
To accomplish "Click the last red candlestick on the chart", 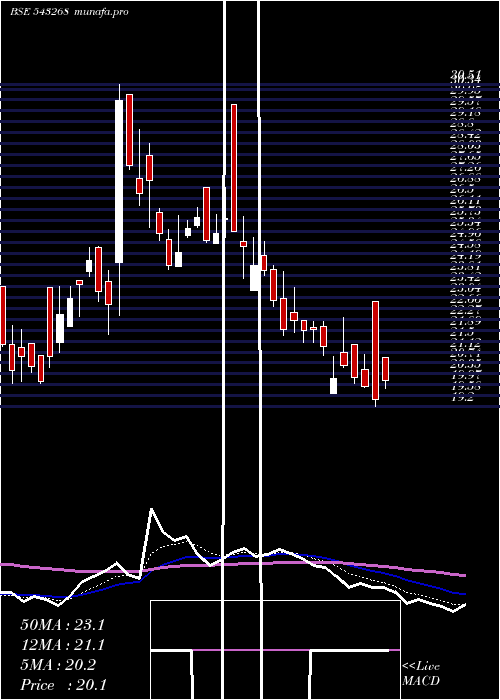I will [x=385, y=369].
